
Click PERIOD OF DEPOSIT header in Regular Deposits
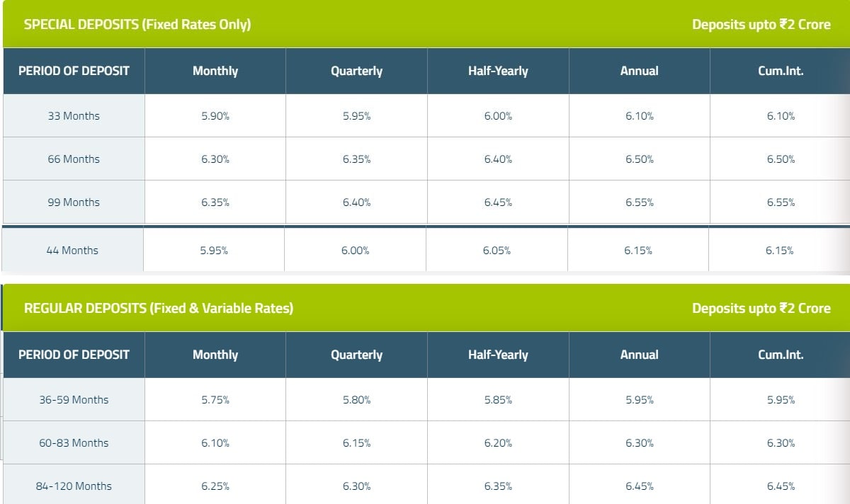pos(74,355)
